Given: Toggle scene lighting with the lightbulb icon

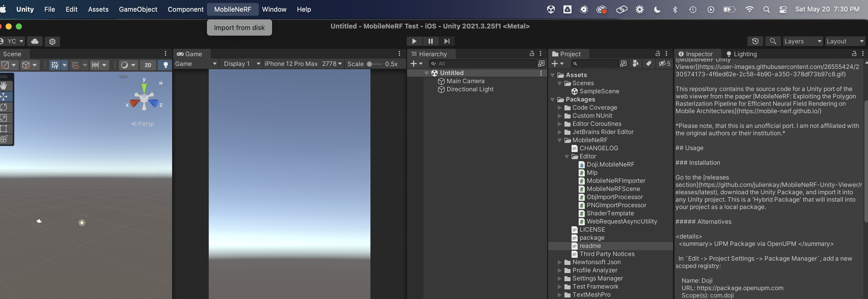Looking at the screenshot, I should 165,65.
